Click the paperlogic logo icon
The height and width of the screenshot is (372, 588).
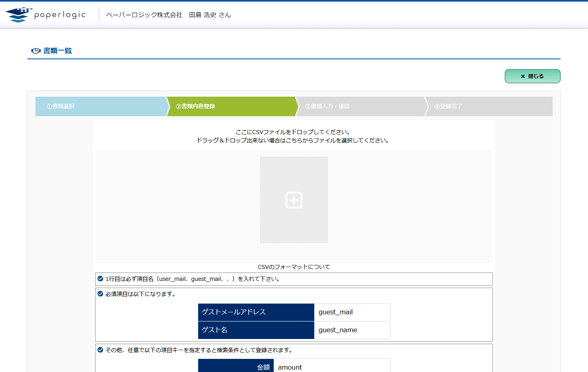tap(18, 15)
